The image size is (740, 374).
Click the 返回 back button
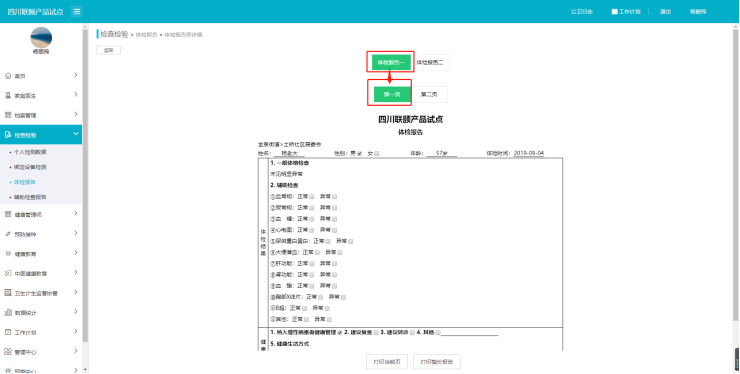109,50
